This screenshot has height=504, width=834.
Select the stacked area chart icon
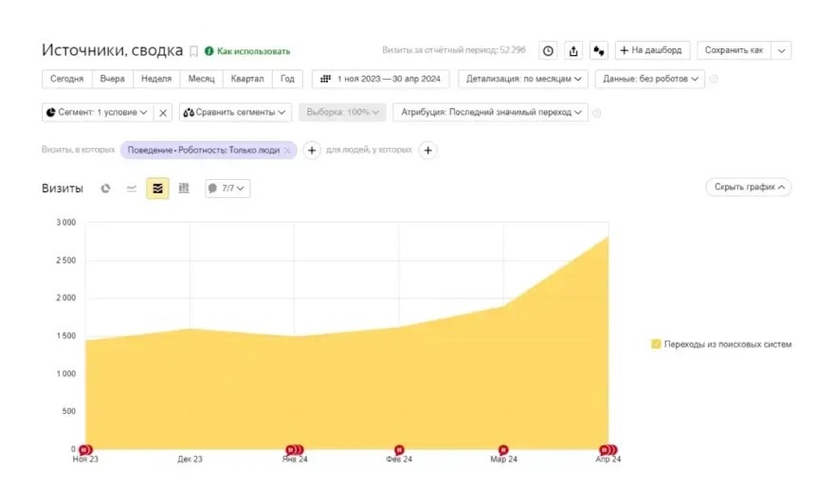click(x=157, y=189)
